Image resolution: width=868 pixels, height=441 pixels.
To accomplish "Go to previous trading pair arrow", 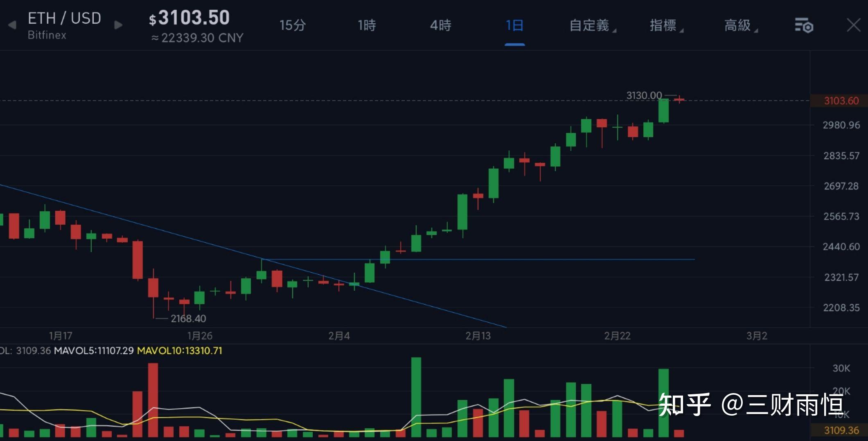I will 12,25.
